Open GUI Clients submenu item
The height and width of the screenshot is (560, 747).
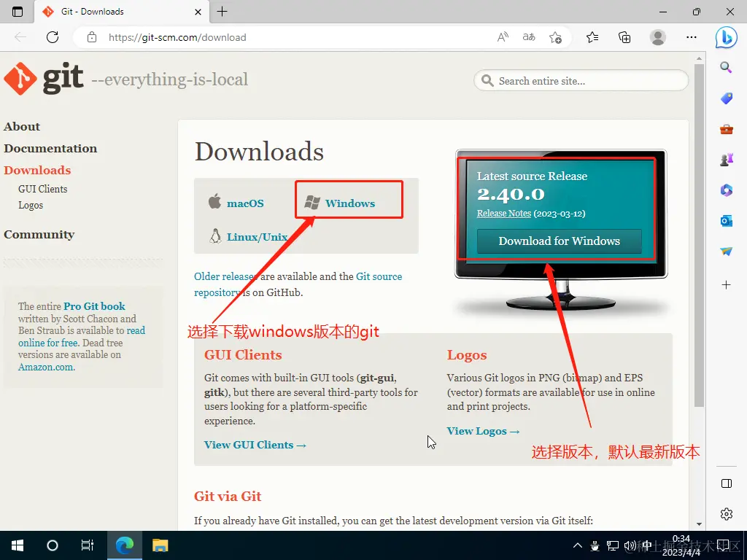pyautogui.click(x=43, y=189)
